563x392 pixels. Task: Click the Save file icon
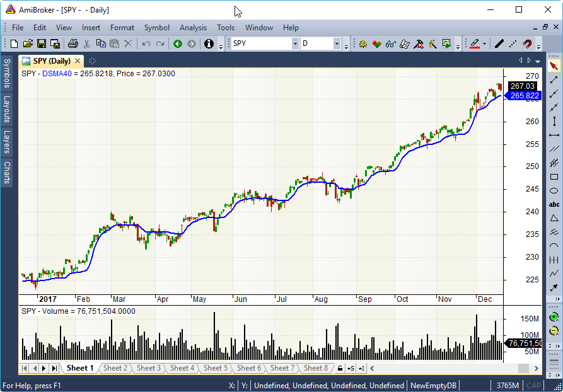42,43
